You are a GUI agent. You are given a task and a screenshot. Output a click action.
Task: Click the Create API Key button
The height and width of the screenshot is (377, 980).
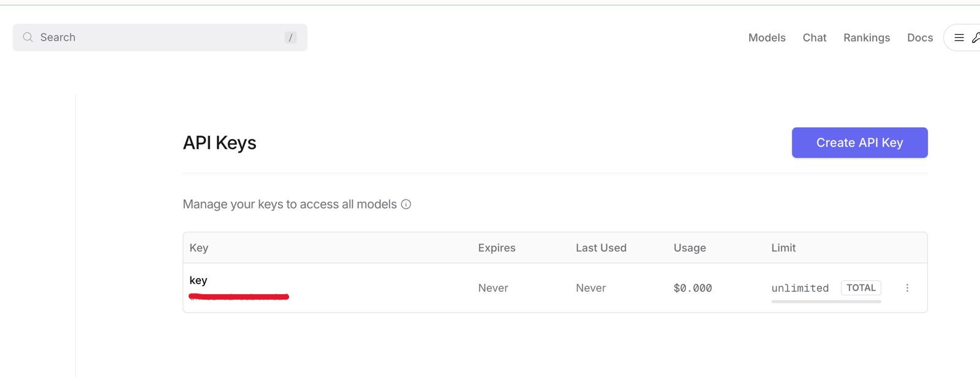pyautogui.click(x=859, y=142)
